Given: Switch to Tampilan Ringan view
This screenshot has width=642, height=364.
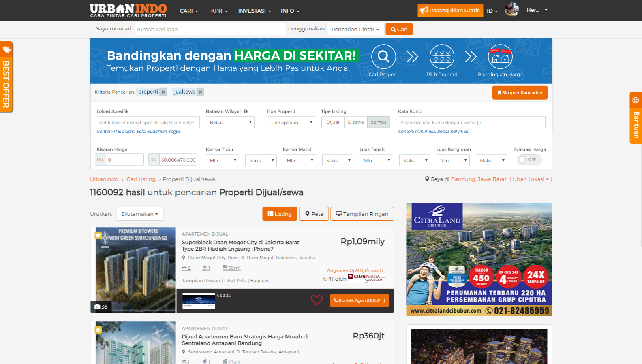Looking at the screenshot, I should pyautogui.click(x=362, y=214).
